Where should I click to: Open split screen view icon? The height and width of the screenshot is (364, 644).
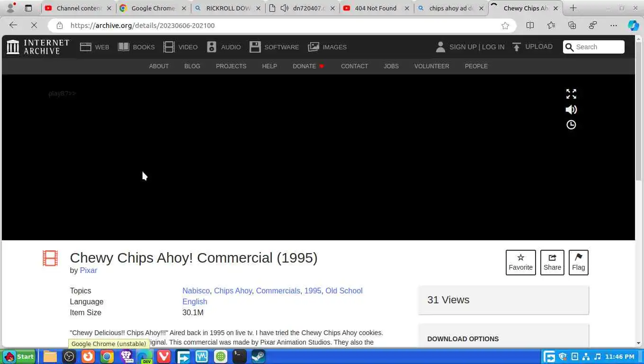tap(530, 26)
